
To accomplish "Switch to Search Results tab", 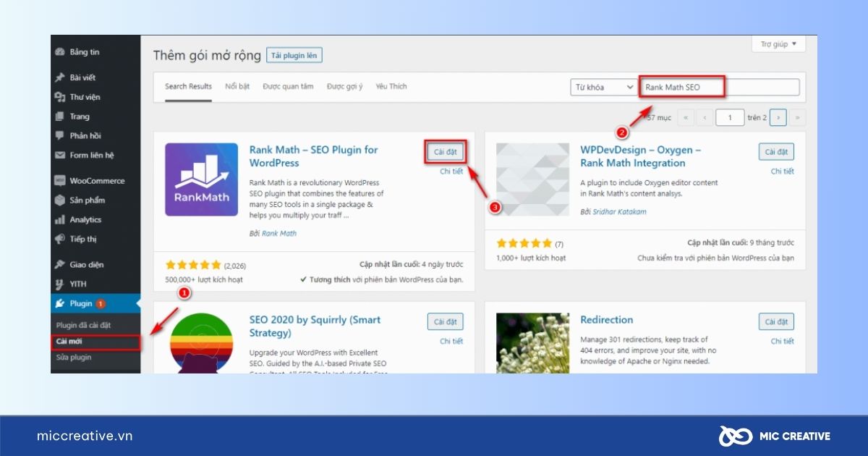I will pos(188,87).
